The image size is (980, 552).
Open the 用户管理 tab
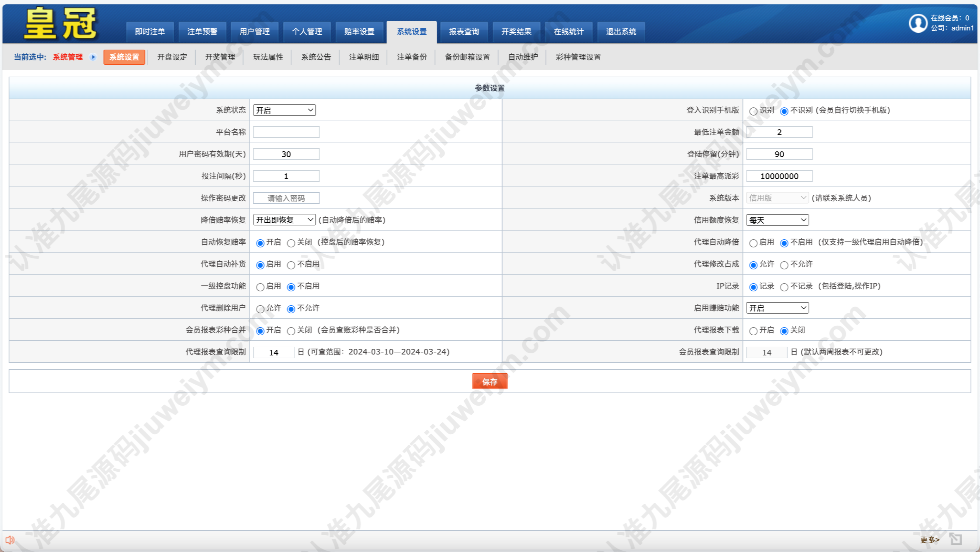(254, 32)
